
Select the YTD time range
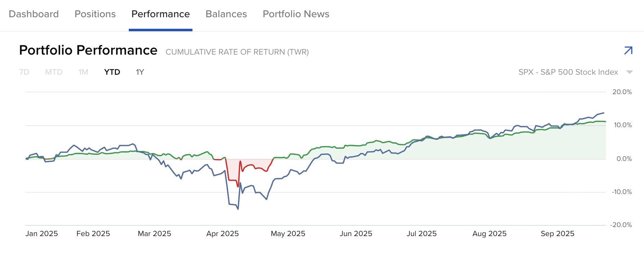pos(112,72)
